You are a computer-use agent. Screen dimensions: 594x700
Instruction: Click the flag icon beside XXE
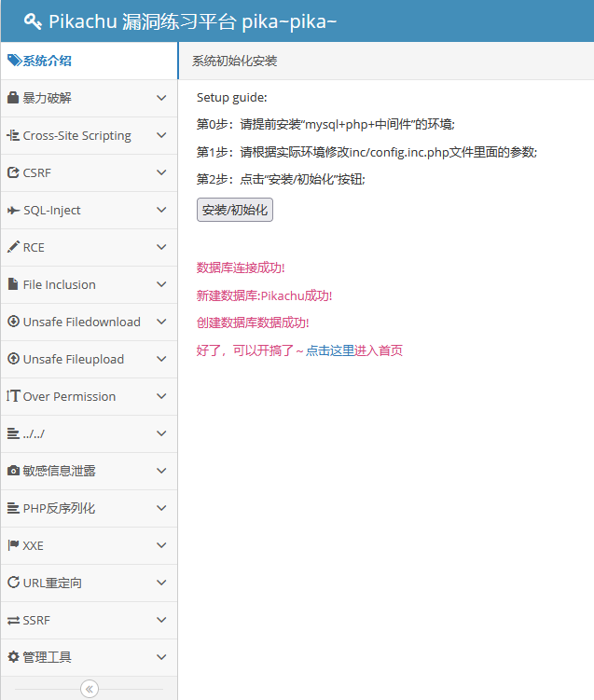13,545
